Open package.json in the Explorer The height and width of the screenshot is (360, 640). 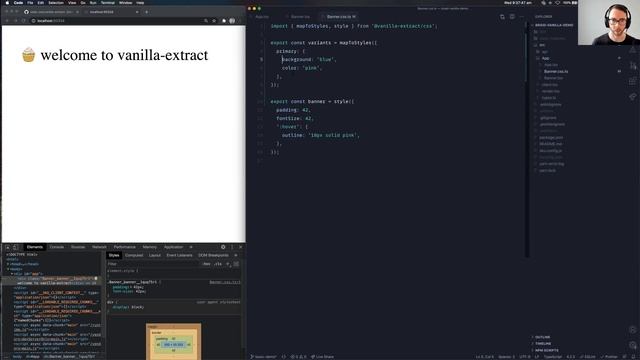551,137
